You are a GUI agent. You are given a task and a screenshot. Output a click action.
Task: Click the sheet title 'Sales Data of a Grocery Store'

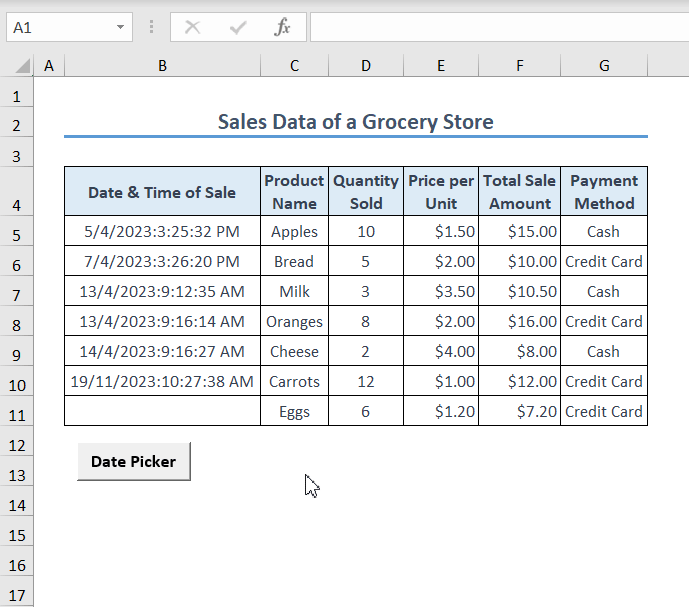pos(356,122)
